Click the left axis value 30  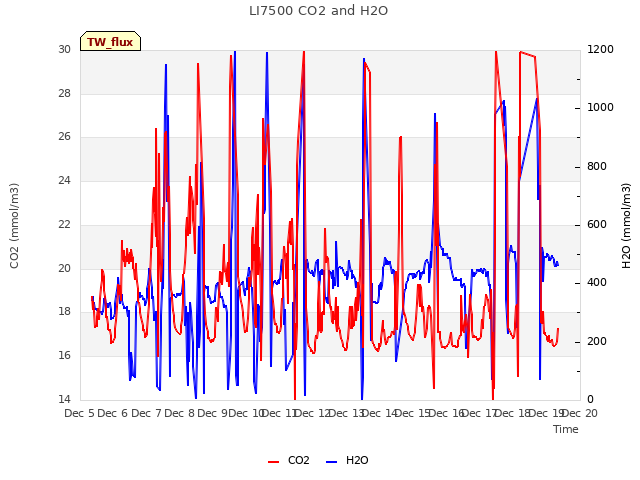[64, 49]
